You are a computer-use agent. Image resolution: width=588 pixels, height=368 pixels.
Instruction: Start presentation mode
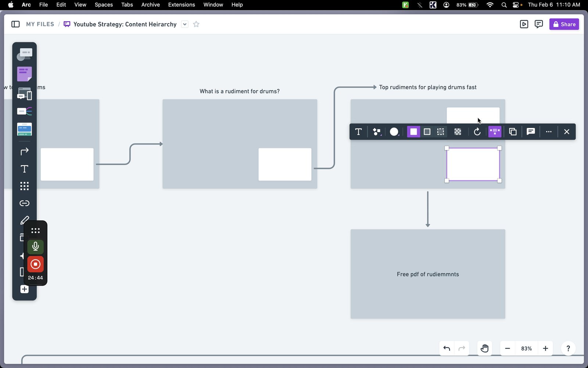[524, 24]
